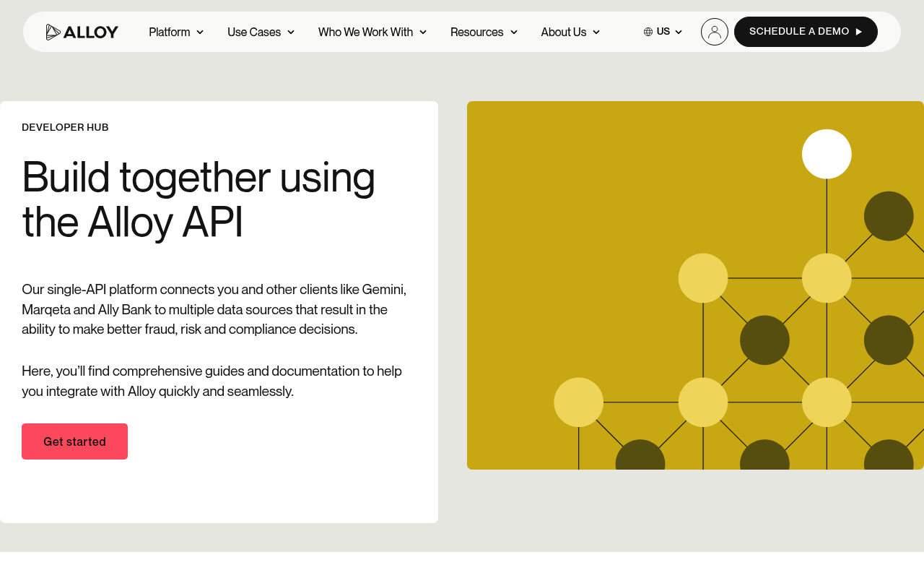Click the Schedule a Demo button
This screenshot has width=924, height=578.
[x=806, y=32]
